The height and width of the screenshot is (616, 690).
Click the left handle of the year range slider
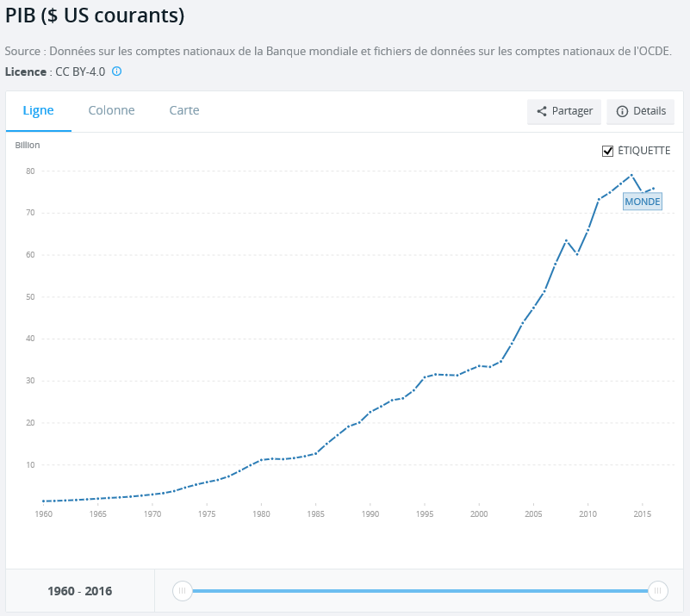tap(182, 590)
